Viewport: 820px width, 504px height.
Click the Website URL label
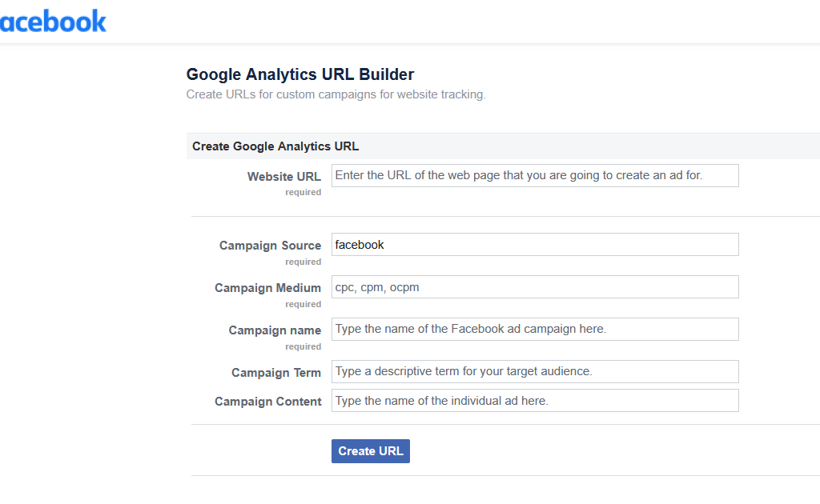click(x=284, y=176)
